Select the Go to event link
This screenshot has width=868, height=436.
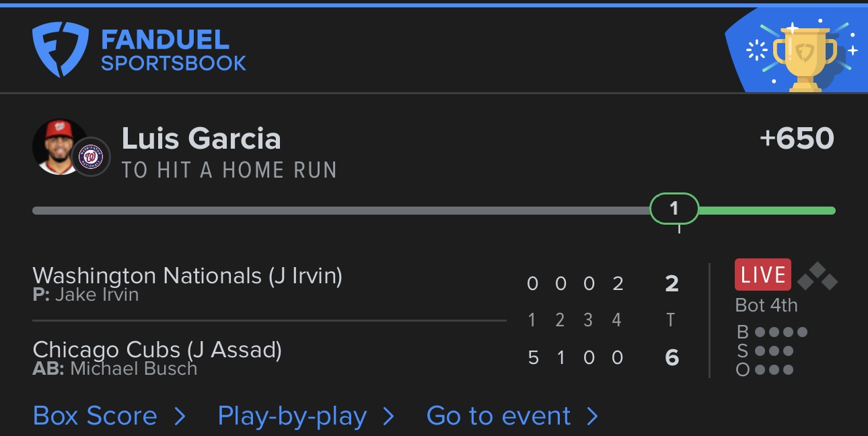(x=498, y=416)
